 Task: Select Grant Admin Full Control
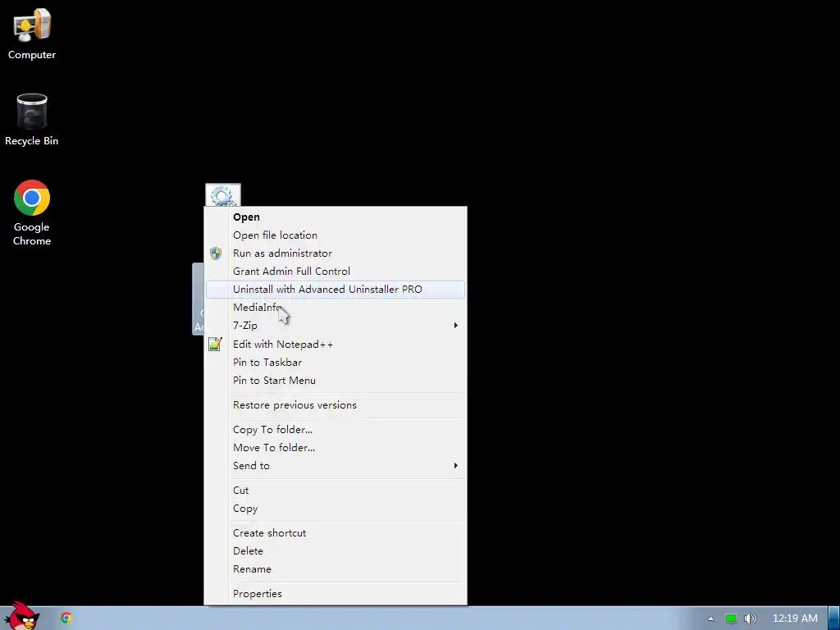pos(336,271)
